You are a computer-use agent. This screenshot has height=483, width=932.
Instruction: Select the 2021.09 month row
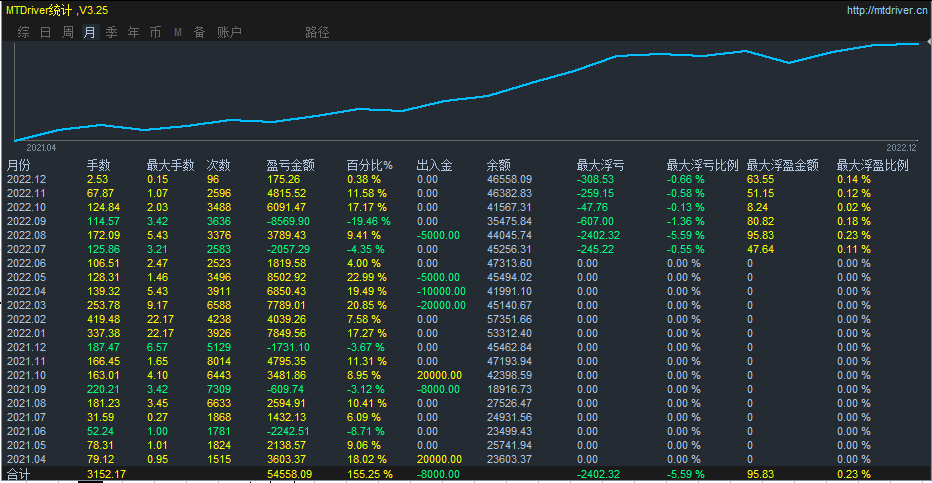(x=466, y=389)
